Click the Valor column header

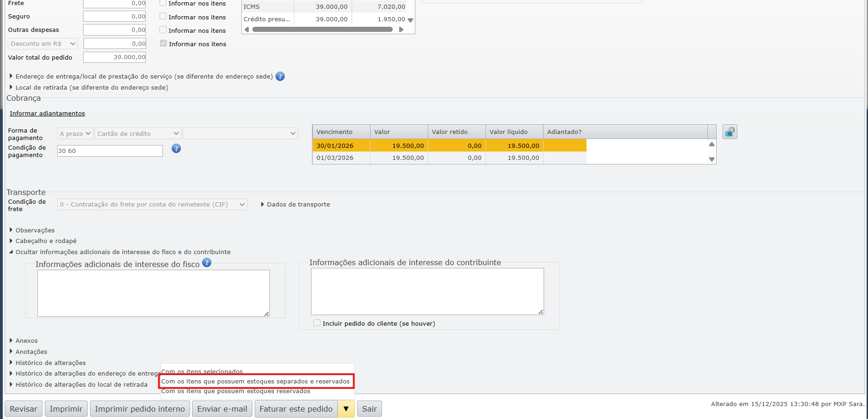(x=399, y=132)
